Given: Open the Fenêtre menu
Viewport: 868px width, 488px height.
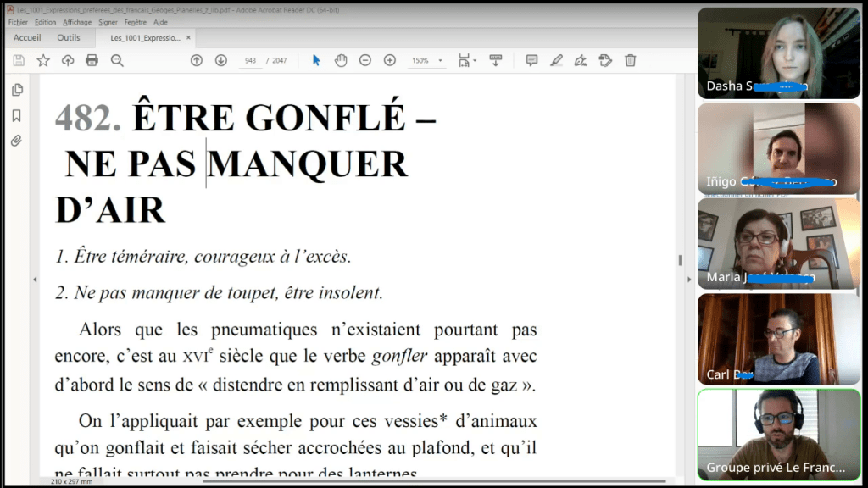Looking at the screenshot, I should (x=136, y=22).
